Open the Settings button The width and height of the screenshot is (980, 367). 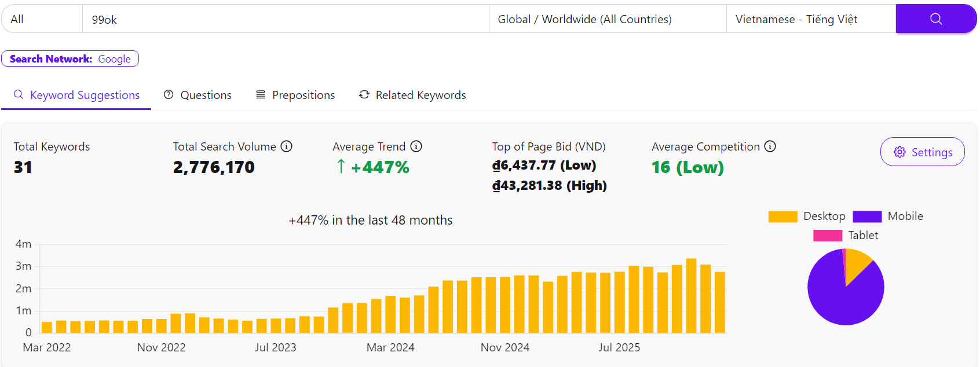922,152
